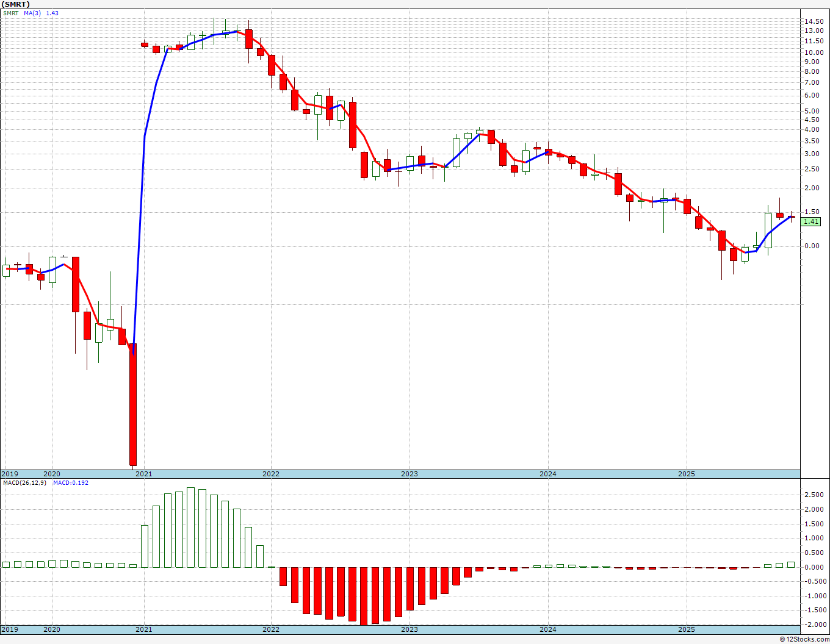The height and width of the screenshot is (644, 830).
Task: Click the -1.500 MACD axis label
Action: (815, 610)
